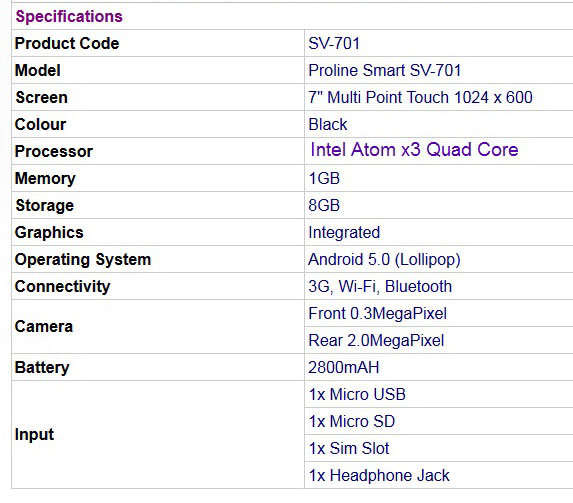Click the 8GB storage value
The height and width of the screenshot is (503, 573).
(324, 205)
